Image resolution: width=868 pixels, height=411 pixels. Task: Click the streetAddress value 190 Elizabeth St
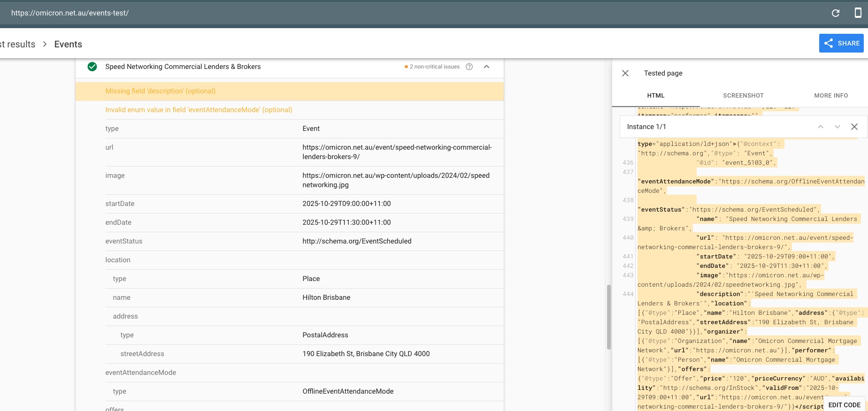(x=366, y=354)
